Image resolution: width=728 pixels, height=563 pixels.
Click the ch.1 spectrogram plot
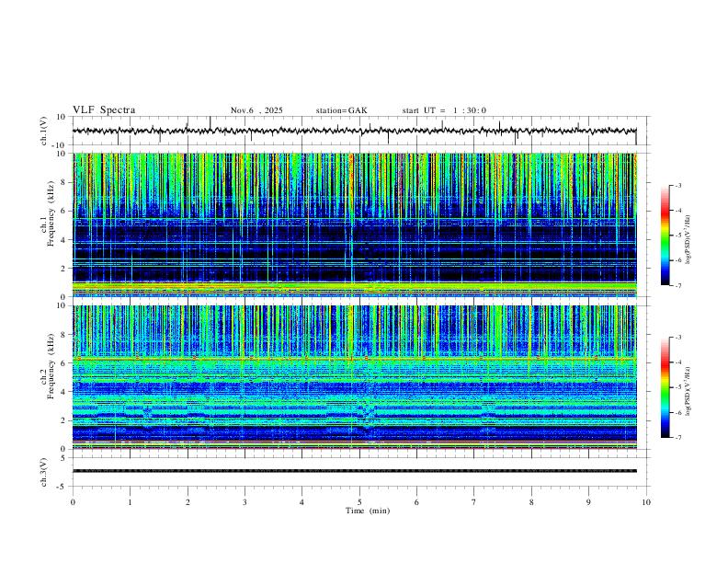coord(355,224)
